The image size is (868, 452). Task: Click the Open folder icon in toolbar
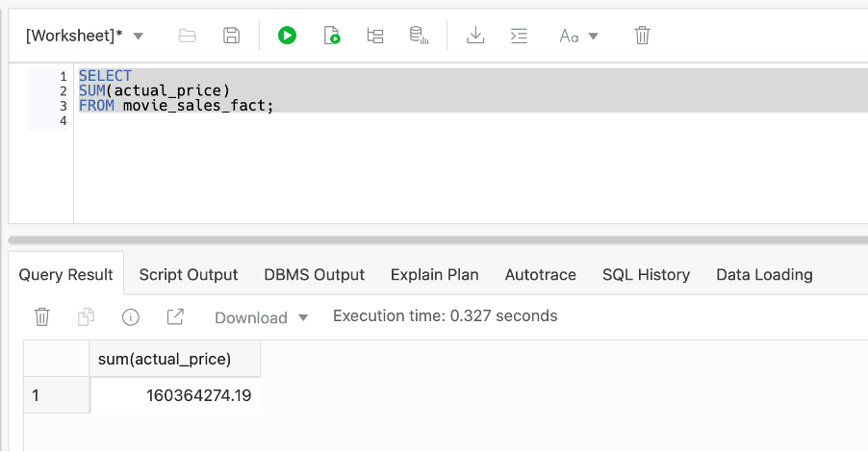pos(188,36)
